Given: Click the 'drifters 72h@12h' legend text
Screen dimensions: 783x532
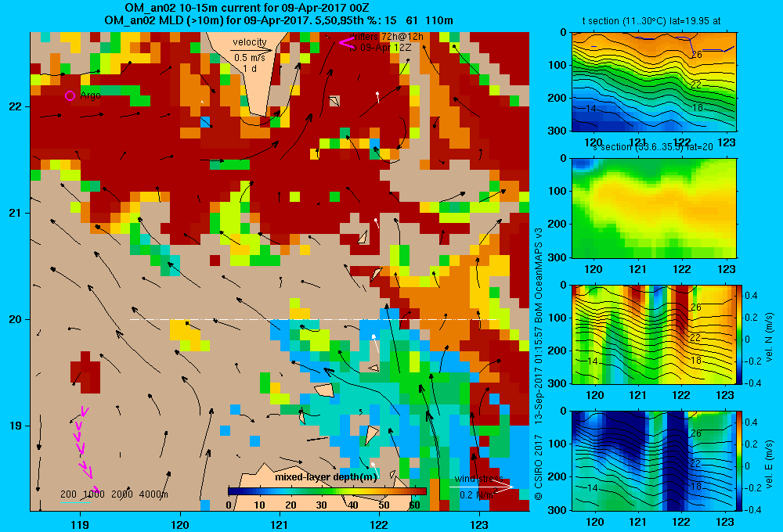Looking at the screenshot, I should pos(387,37).
